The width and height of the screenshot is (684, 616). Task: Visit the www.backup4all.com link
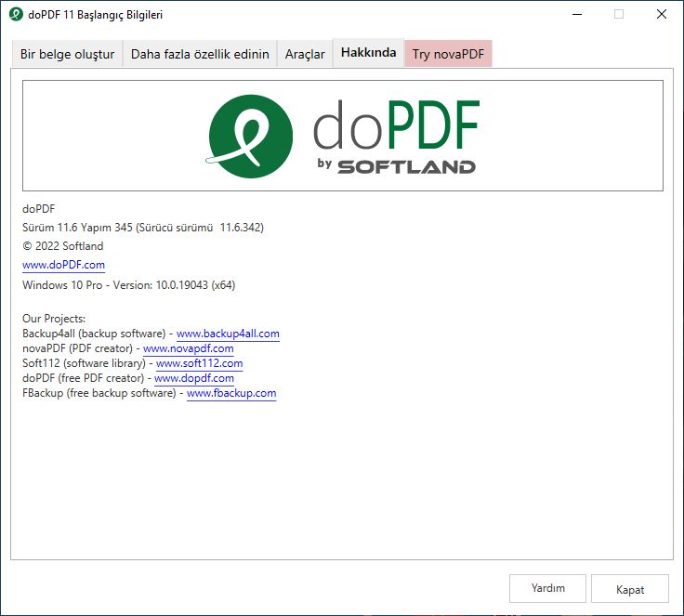point(228,334)
